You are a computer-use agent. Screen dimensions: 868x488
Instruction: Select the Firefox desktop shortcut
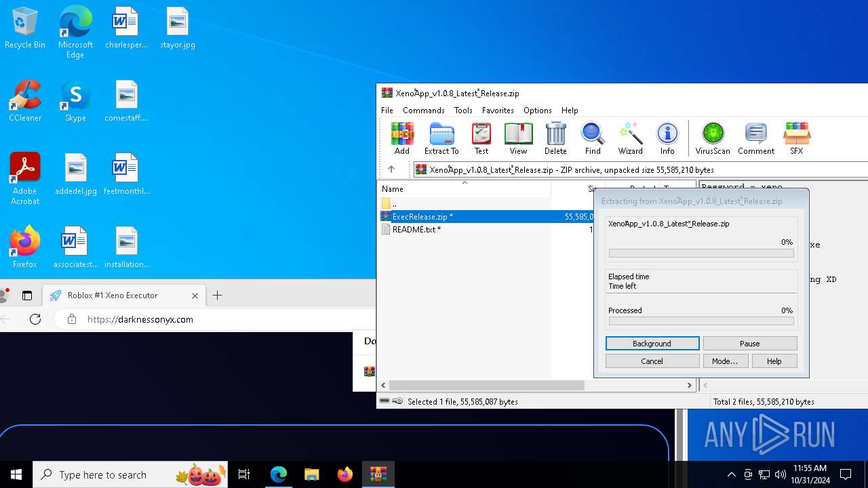[x=25, y=248]
